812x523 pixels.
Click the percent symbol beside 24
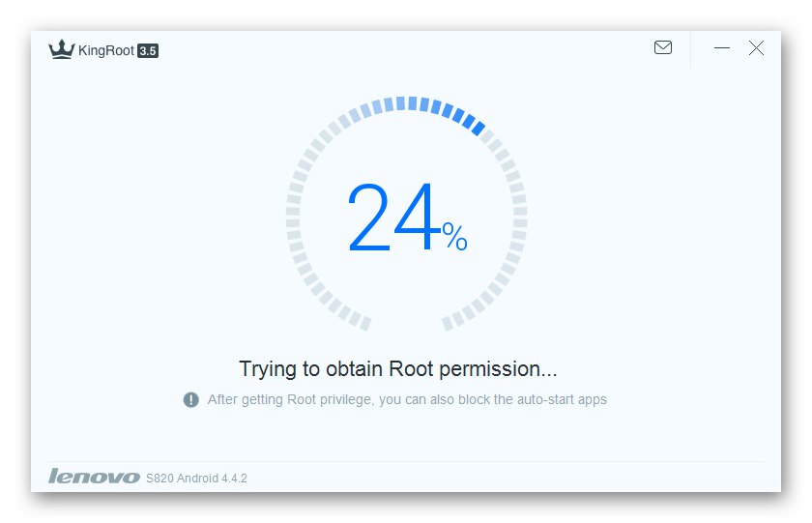coord(454,236)
